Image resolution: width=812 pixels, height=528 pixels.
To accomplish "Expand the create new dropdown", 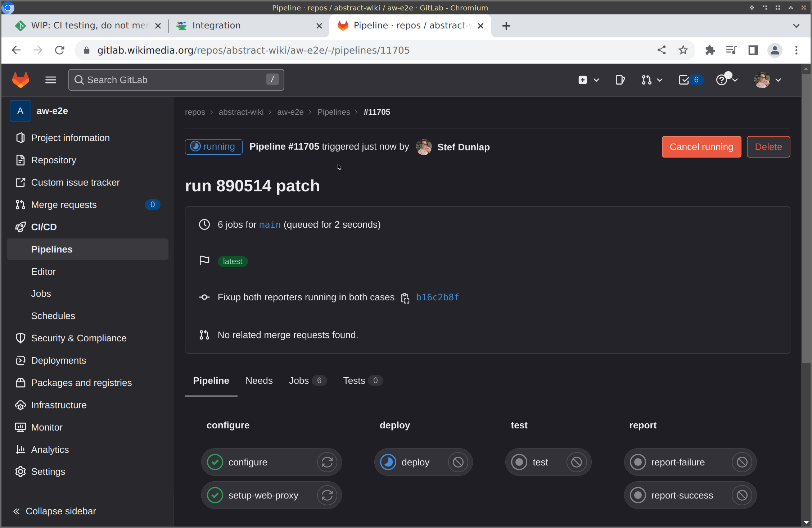I will [x=588, y=80].
